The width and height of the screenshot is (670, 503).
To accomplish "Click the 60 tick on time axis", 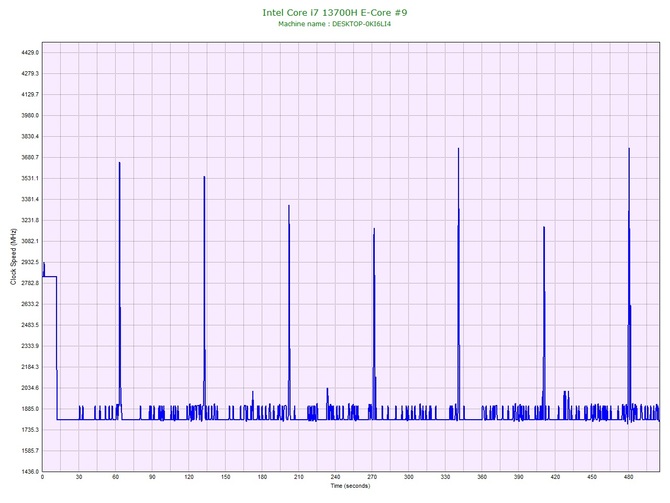I will pyautogui.click(x=116, y=477).
